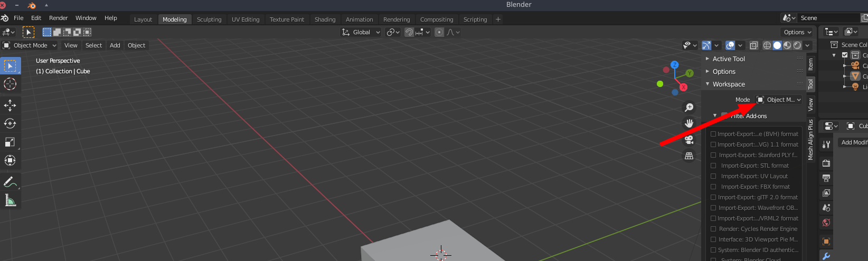The image size is (868, 261).
Task: Select the Scale tool
Action: pyautogui.click(x=10, y=142)
